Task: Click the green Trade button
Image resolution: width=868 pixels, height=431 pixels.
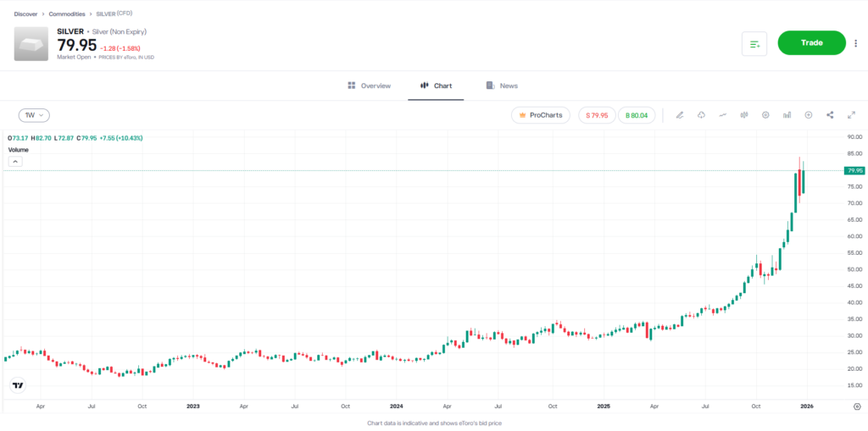Action: coord(811,43)
